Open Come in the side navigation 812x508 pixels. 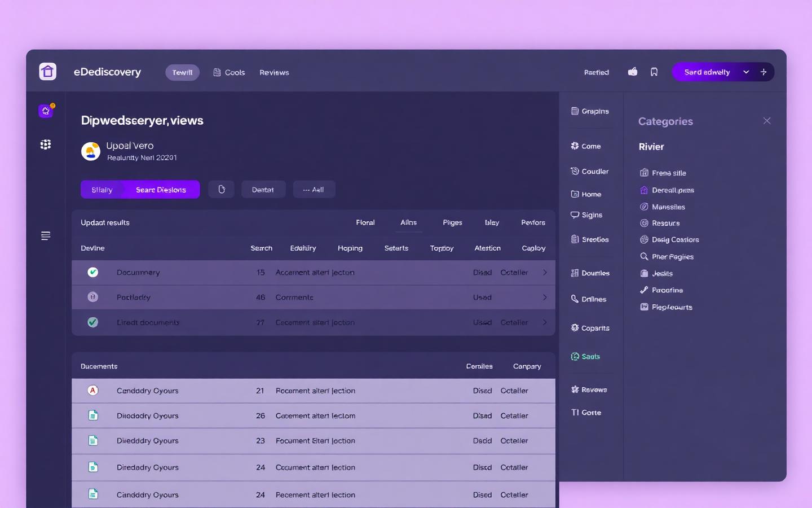(586, 146)
